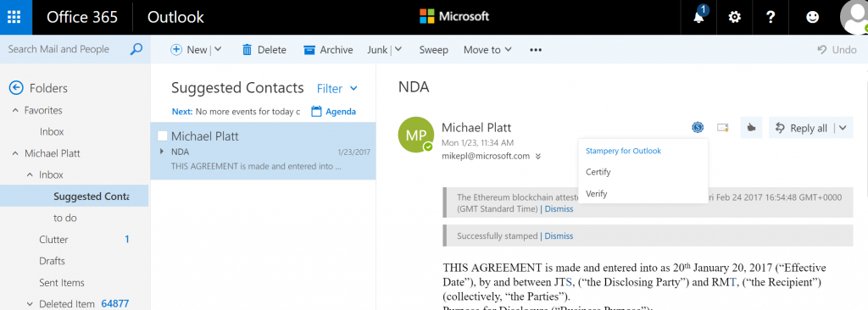Collapse the Favorites folder group
The width and height of the screenshot is (868, 310).
[15, 111]
